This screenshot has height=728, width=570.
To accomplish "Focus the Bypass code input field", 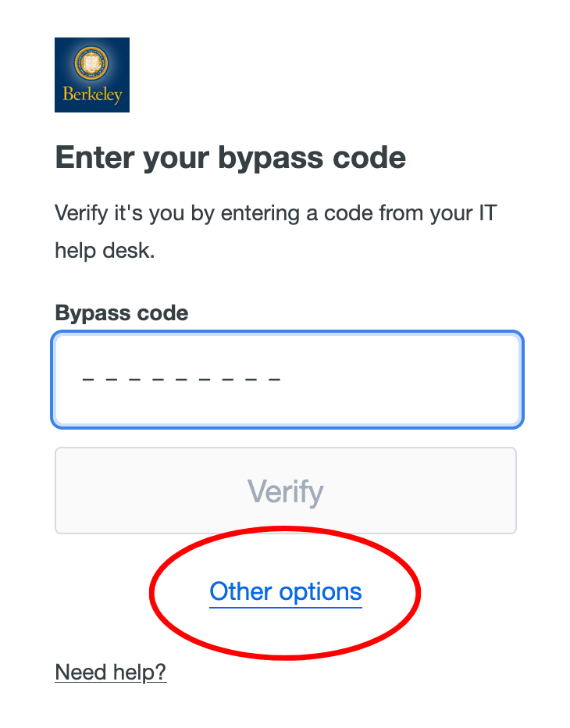I will (287, 380).
